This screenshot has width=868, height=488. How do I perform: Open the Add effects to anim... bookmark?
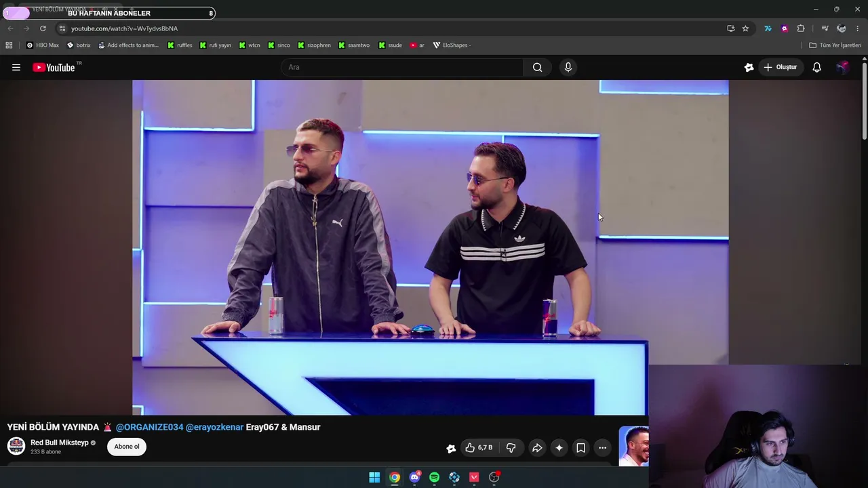[x=128, y=45]
